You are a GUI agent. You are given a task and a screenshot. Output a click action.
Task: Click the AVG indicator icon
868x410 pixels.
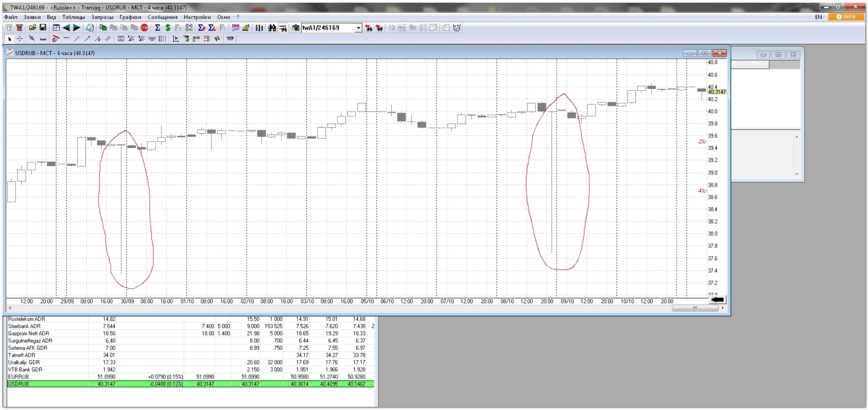196,39
